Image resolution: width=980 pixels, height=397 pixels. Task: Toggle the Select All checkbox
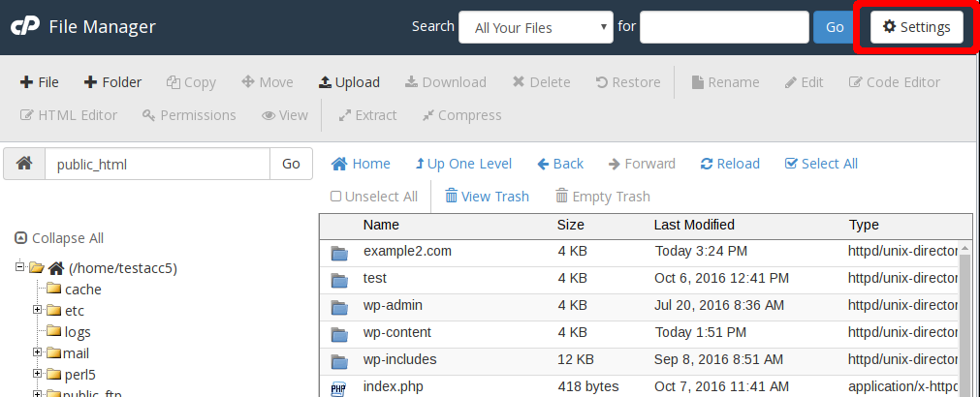pos(791,164)
